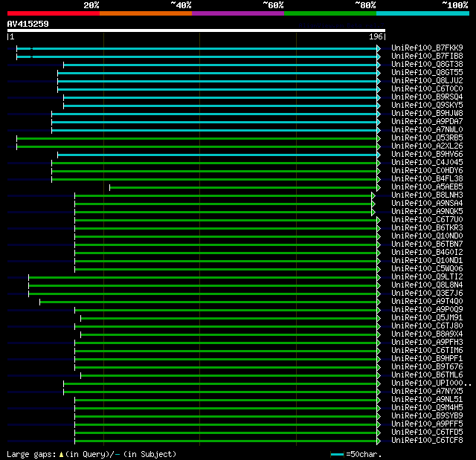Click the orange ~40% identity color bar
Screen dimensions: 476x460
146,13
